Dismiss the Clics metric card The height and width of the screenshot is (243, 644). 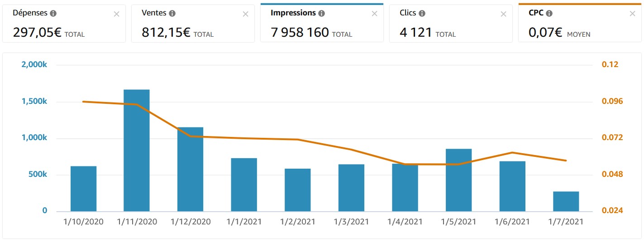tap(503, 14)
